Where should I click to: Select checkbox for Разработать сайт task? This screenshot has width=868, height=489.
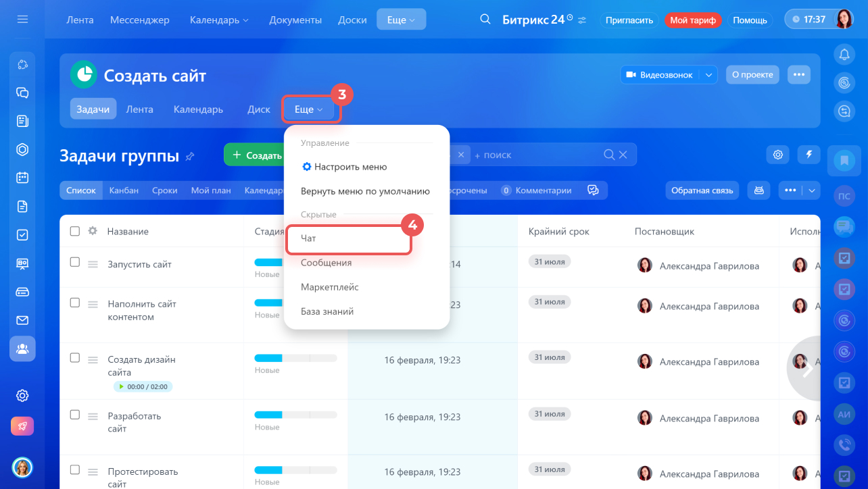coord(75,414)
